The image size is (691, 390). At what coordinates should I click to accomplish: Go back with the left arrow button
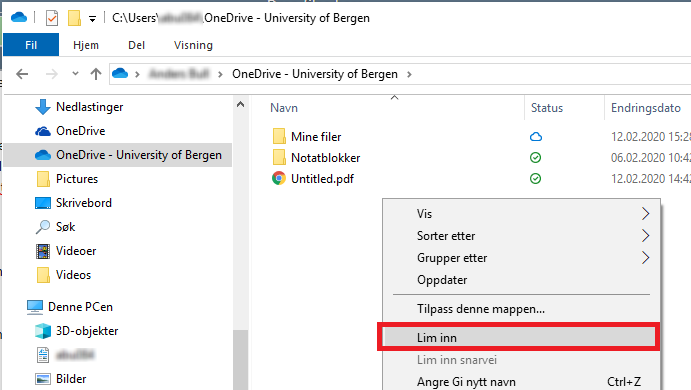(22, 74)
